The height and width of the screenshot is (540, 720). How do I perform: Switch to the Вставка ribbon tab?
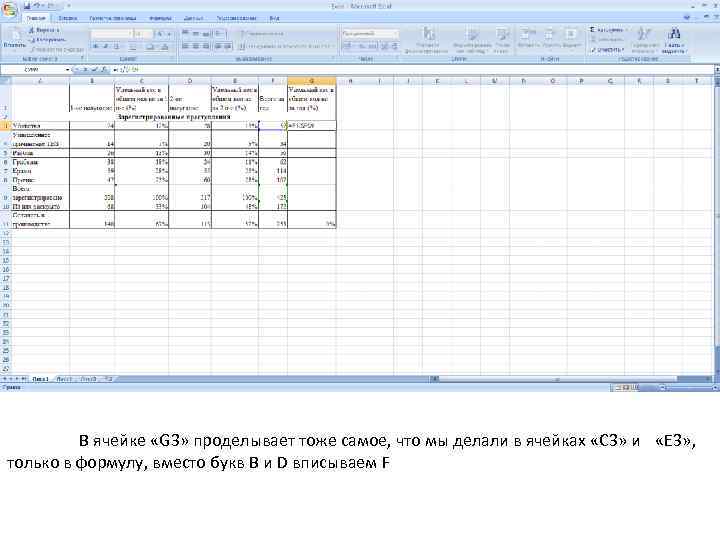click(x=68, y=18)
